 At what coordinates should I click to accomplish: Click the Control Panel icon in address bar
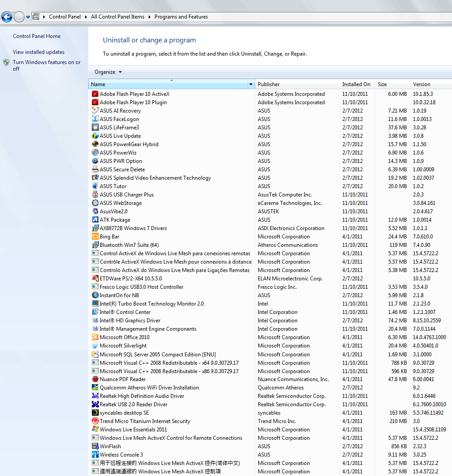[x=36, y=17]
